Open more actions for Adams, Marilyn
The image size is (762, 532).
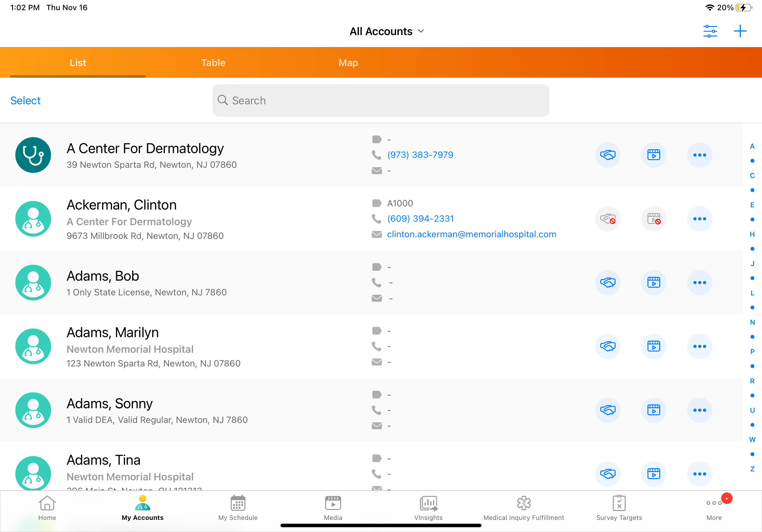tap(699, 346)
